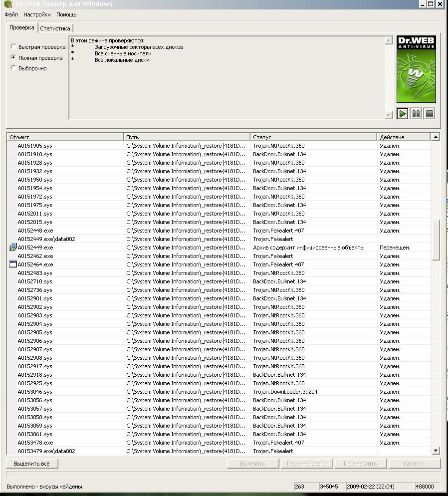Stop the scan with the stop button
448x496 pixels.
(429, 114)
